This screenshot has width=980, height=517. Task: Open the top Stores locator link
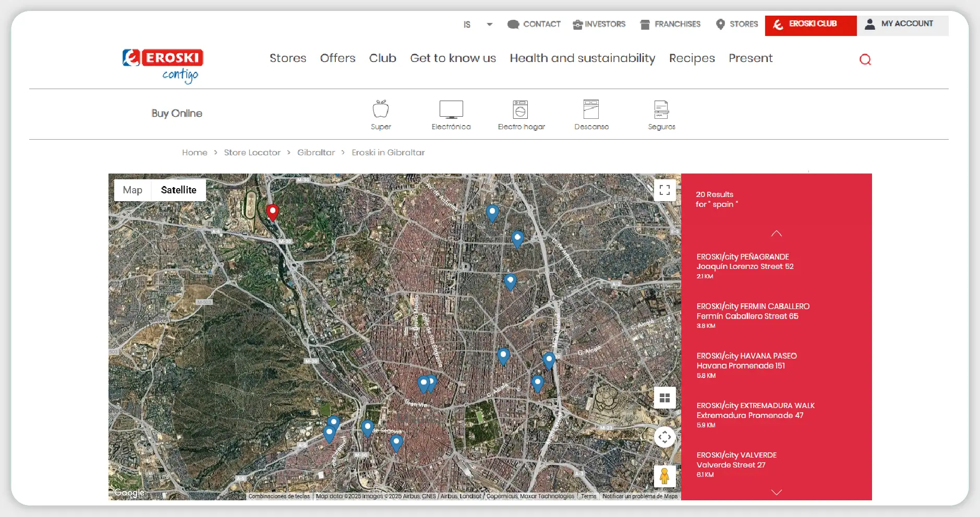tap(737, 24)
